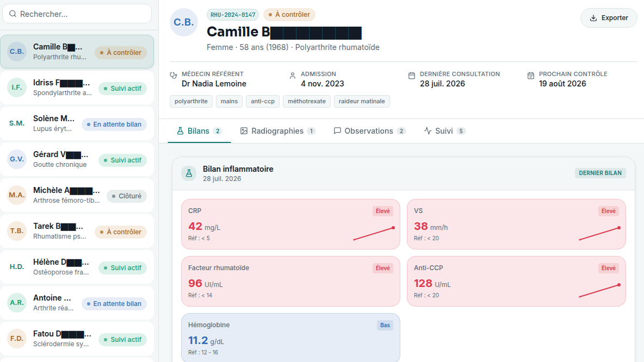Click Dr Nadia Lemoine name
Viewport: 644px width, 362px height.
[214, 84]
